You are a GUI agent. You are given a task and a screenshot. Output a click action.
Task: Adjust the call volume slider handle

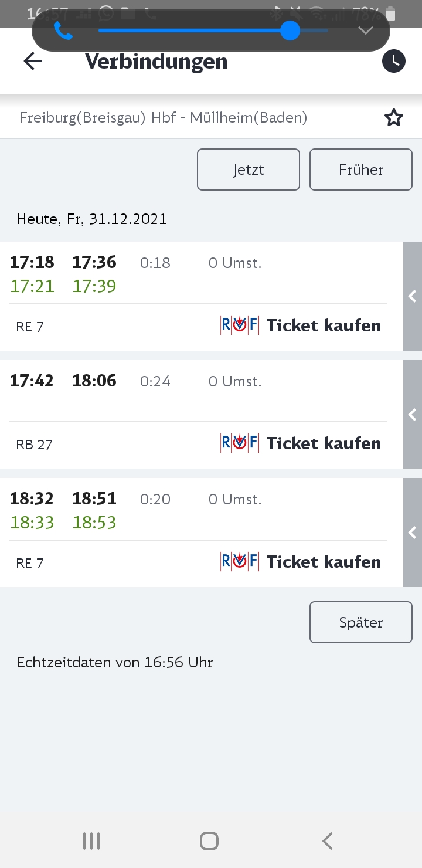pos(290,30)
